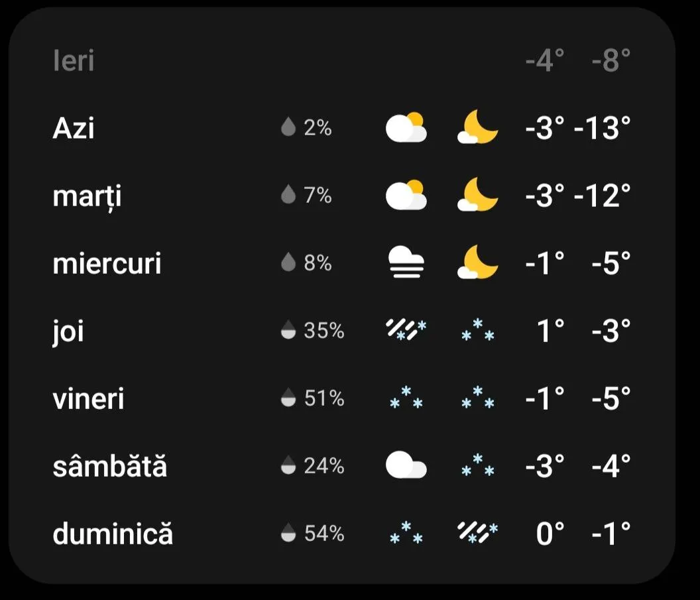The image size is (700, 600).
Task: Tap the -13° low temperature for Azi
Action: point(602,128)
